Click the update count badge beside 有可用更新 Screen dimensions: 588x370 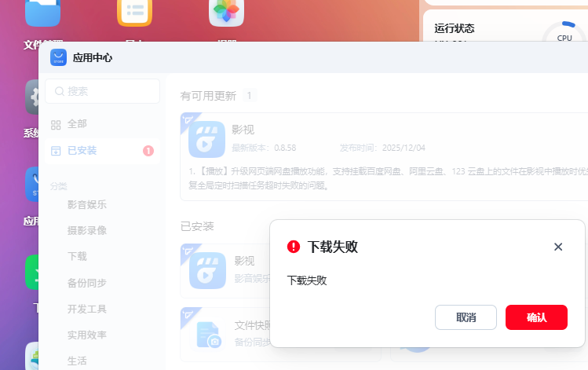click(x=249, y=96)
